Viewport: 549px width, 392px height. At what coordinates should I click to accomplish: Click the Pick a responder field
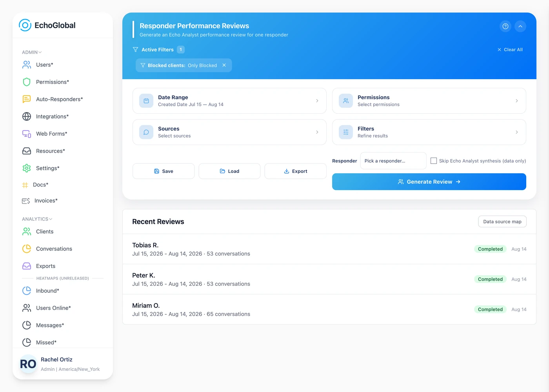coord(393,161)
